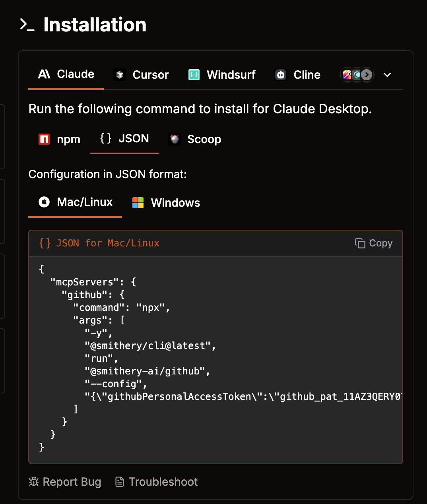Click the "@smithery/cli@latest" line
427x504 pixels.
150,346
